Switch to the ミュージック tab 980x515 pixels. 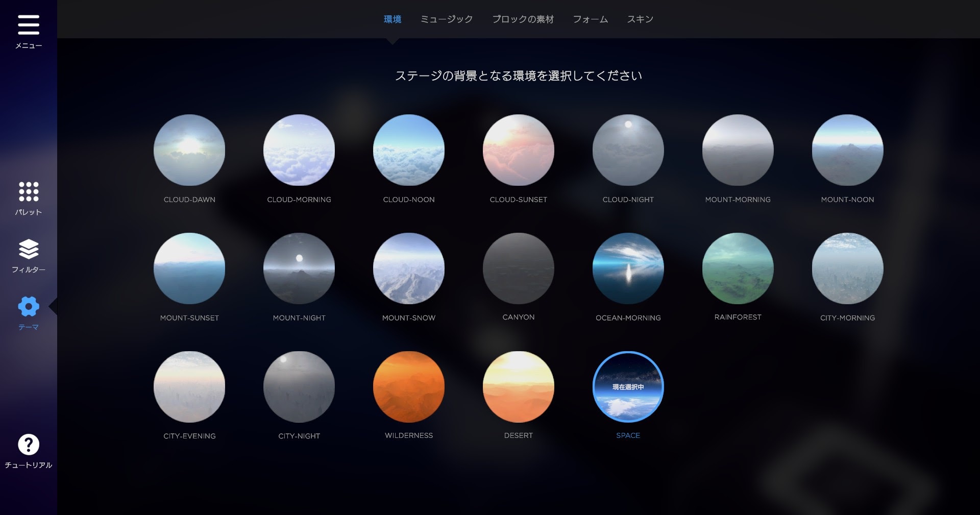(446, 19)
